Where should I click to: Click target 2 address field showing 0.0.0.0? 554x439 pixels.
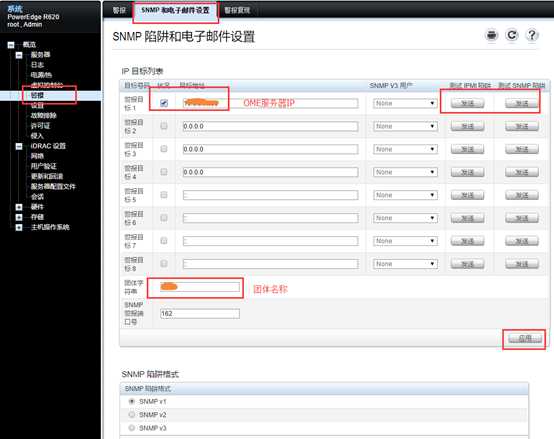270,126
